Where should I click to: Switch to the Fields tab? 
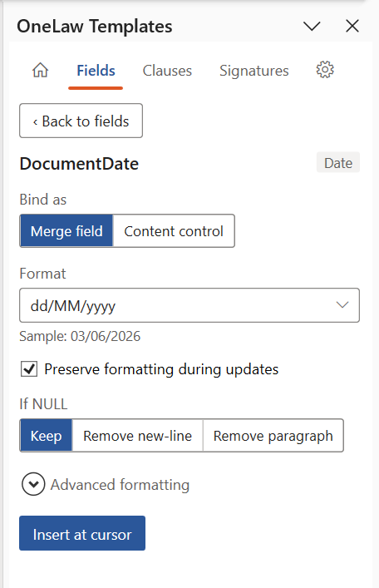coord(96,71)
